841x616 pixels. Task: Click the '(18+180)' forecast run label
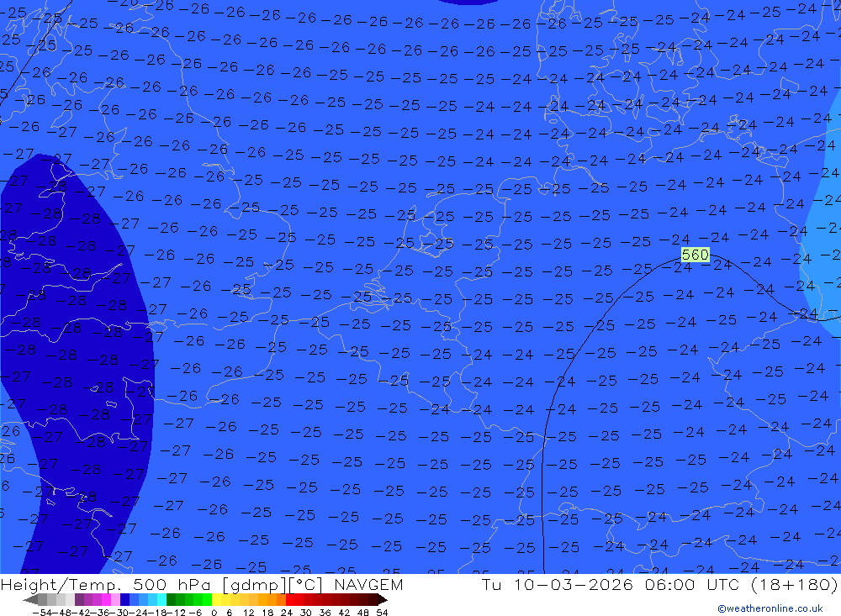793,584
